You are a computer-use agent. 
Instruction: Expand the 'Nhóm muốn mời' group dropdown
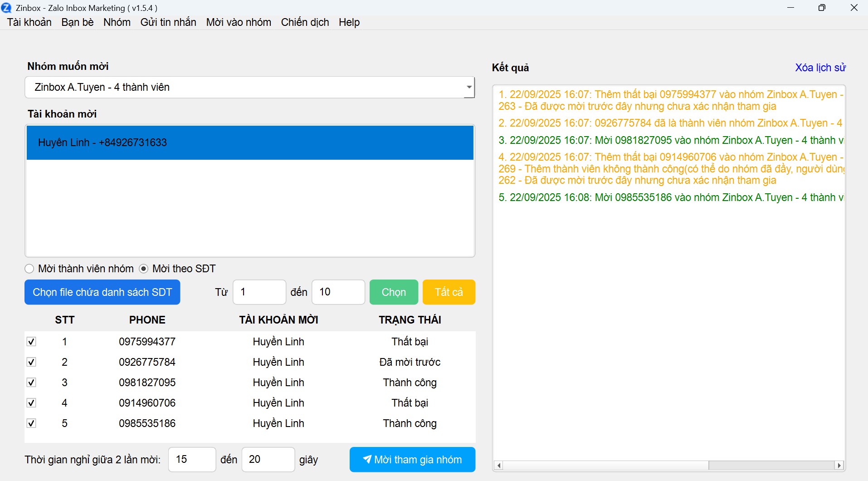(469, 87)
